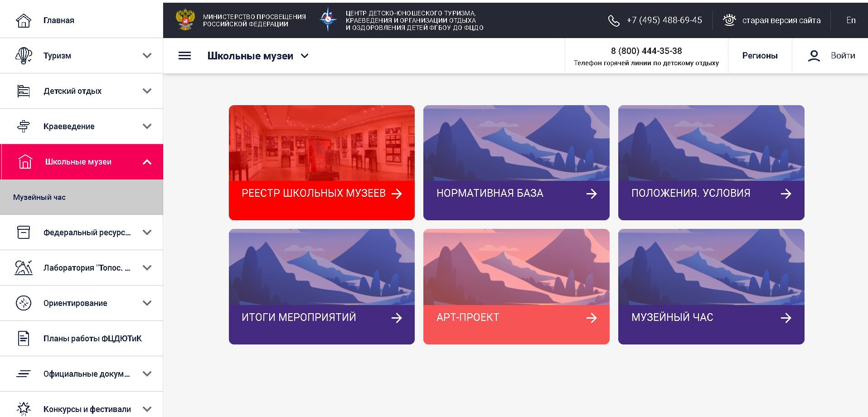The height and width of the screenshot is (417, 868).
Task: Click the Ministry of Education emblem
Action: (185, 20)
